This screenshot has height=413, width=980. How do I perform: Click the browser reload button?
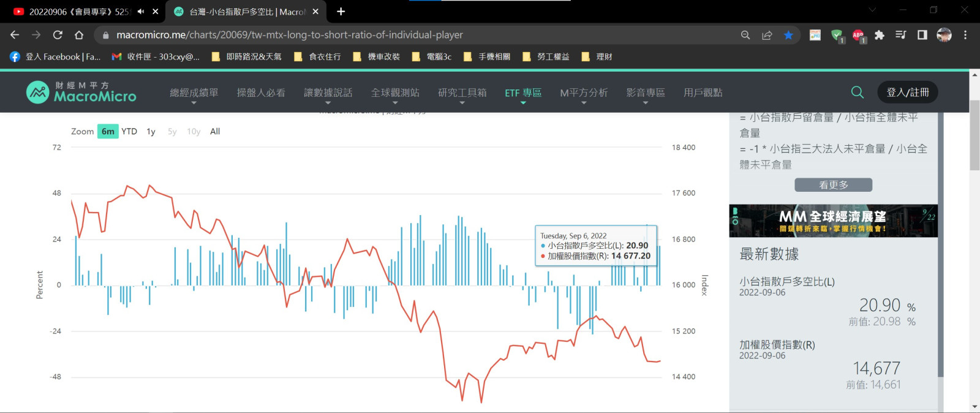pyautogui.click(x=58, y=35)
